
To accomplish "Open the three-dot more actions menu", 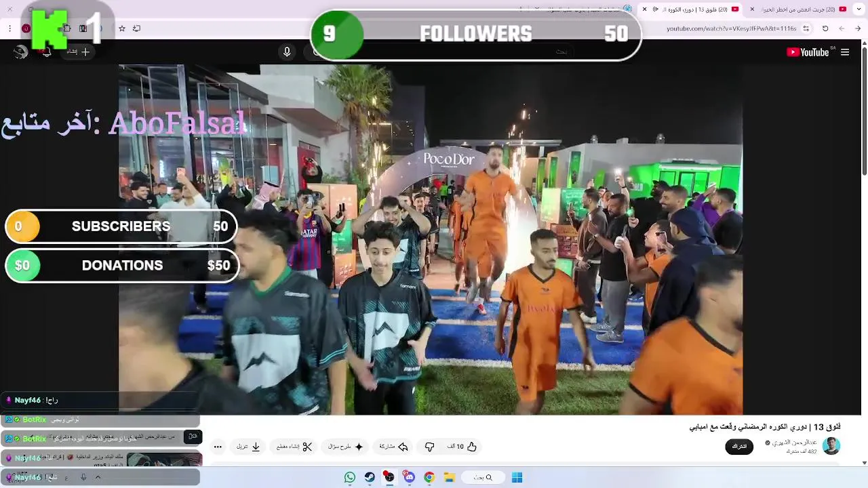I will [x=218, y=447].
